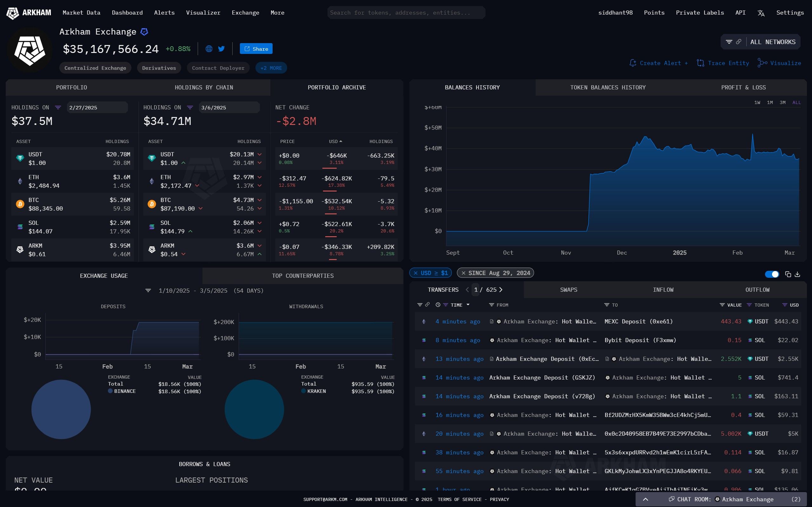Click the language translate icon
The width and height of the screenshot is (812, 507).
[761, 13]
